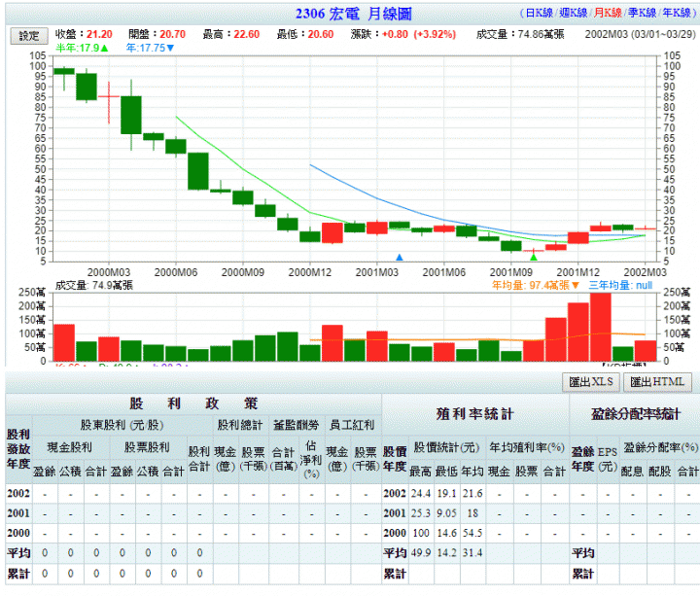The image size is (700, 596).
Task: Click the 2001M03 x-axis label
Action: coord(377,272)
